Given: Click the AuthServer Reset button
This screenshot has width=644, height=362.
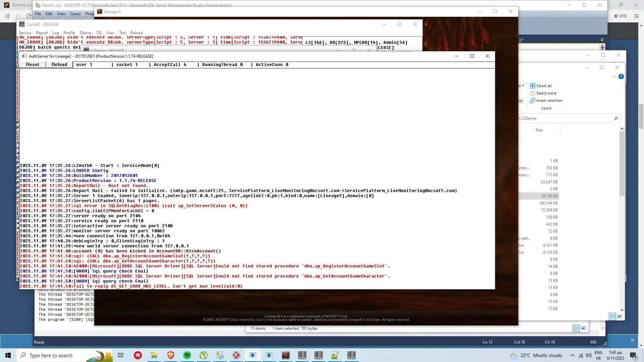Looking at the screenshot, I should (x=33, y=65).
